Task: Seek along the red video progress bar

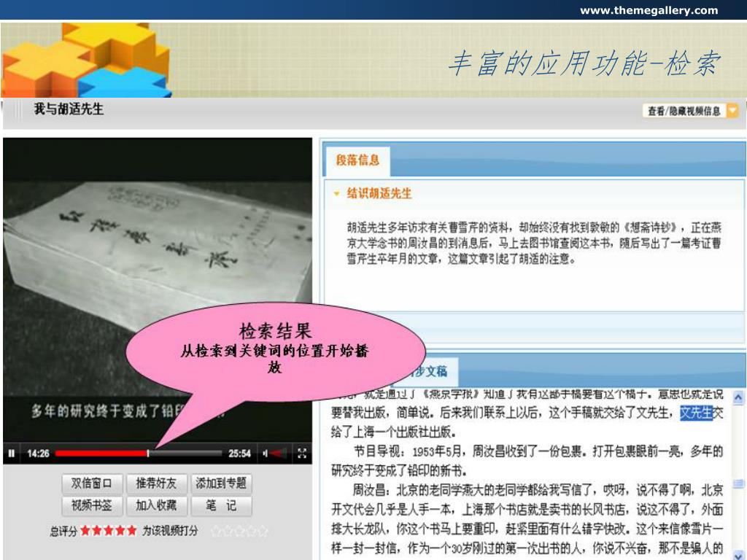Action: click(x=138, y=454)
